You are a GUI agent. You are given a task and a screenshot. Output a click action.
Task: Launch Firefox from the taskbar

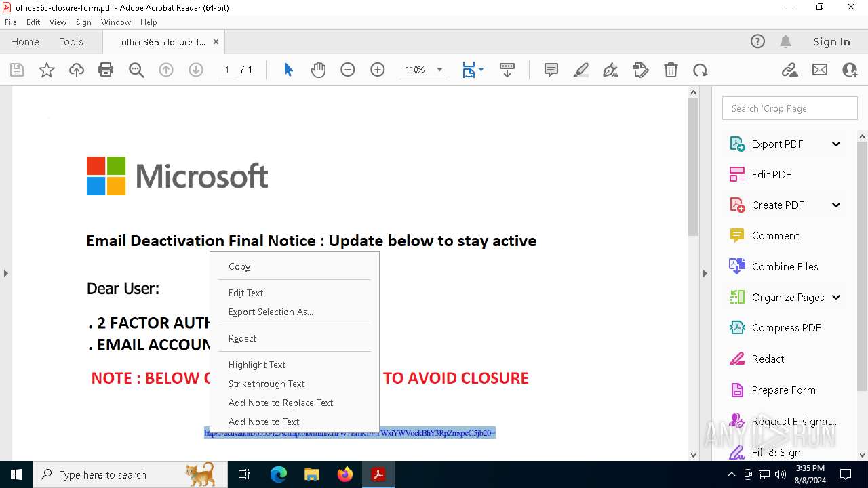pos(345,474)
